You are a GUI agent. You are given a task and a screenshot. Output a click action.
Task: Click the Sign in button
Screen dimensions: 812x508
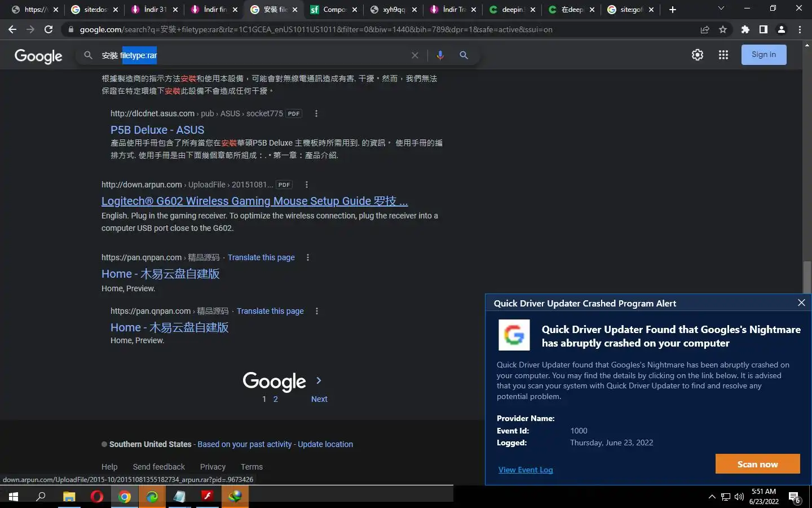pyautogui.click(x=764, y=55)
